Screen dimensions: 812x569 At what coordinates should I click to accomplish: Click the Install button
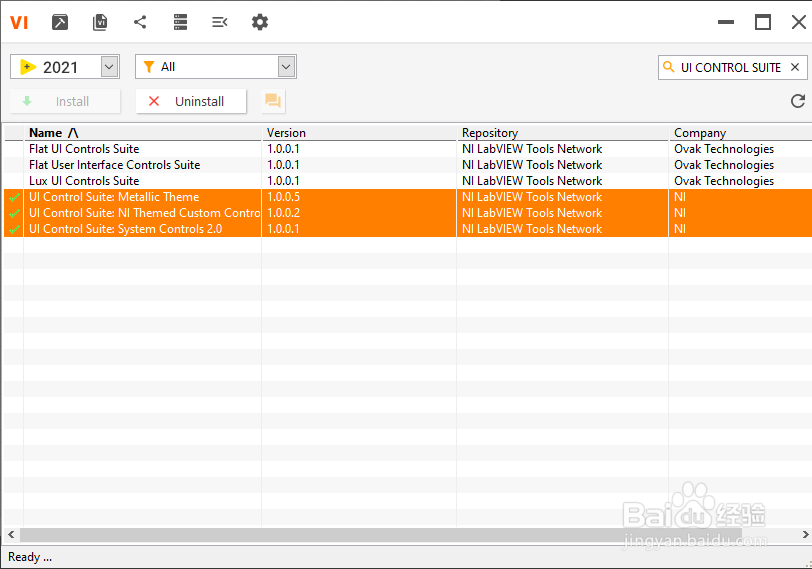pyautogui.click(x=65, y=101)
